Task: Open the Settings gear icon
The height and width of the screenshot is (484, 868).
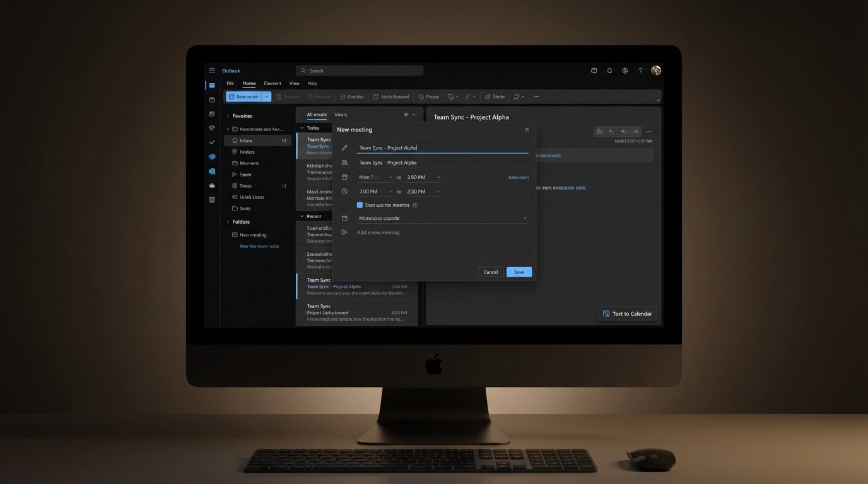Action: click(625, 71)
